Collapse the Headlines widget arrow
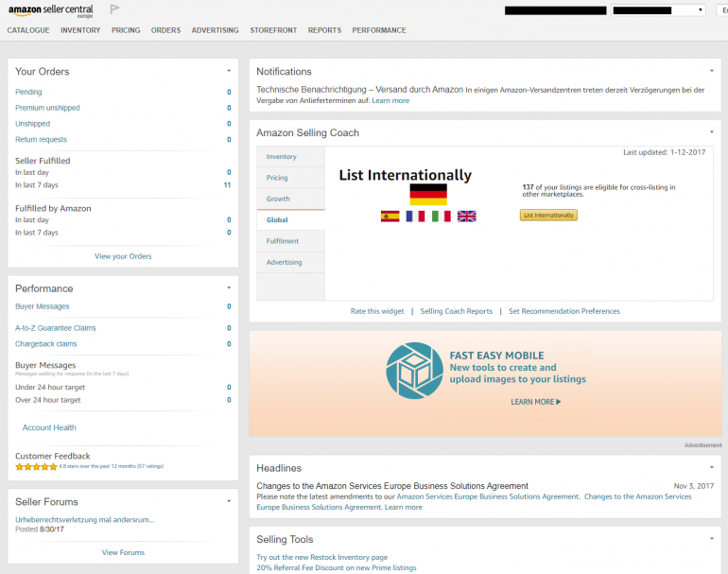The width and height of the screenshot is (728, 574). [x=712, y=467]
